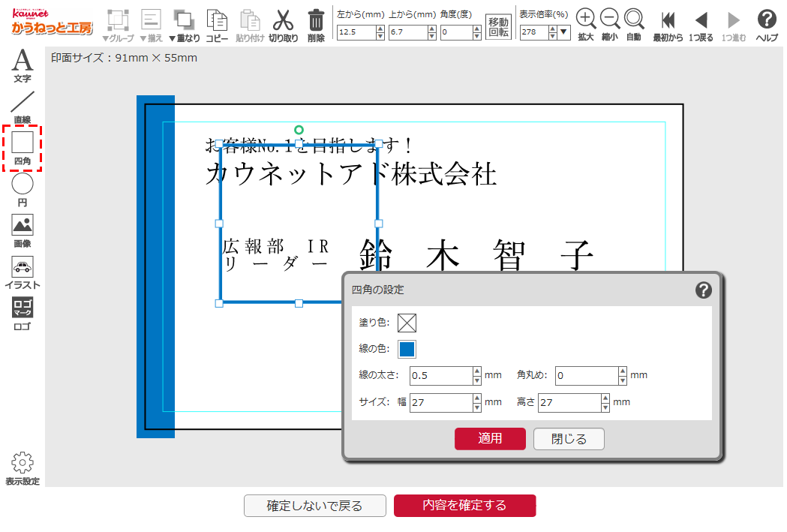Click the 削除 trash icon
787x532 pixels.
[316, 26]
